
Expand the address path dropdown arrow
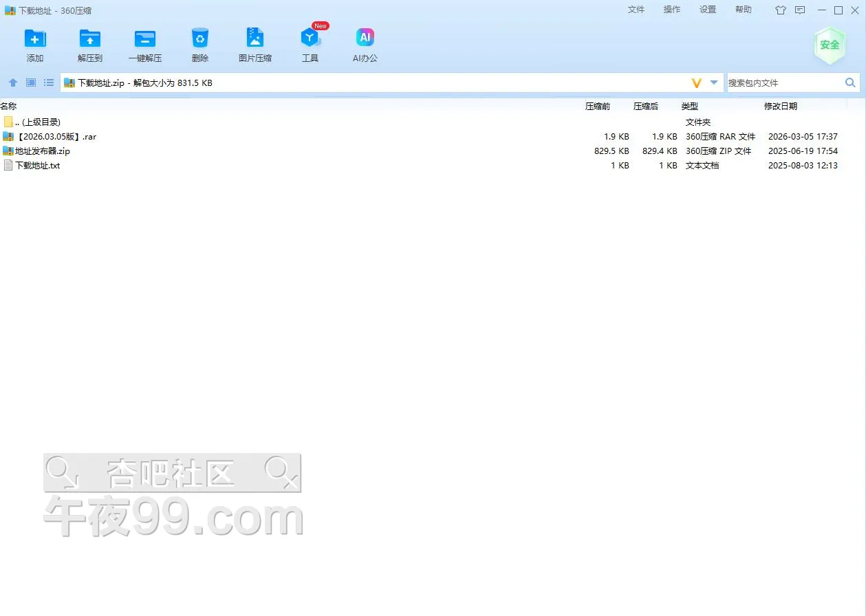pyautogui.click(x=714, y=82)
